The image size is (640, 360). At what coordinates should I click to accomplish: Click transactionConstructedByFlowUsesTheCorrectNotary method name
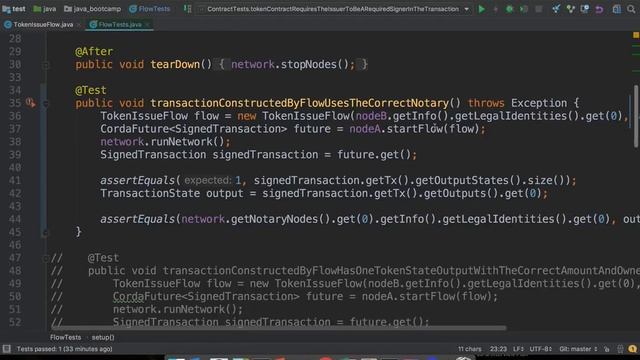[x=300, y=103]
